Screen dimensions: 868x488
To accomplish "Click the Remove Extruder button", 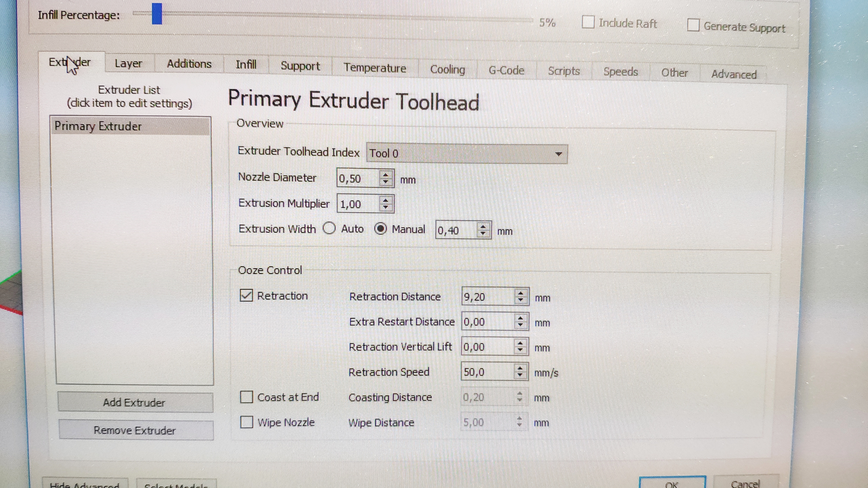I will coord(135,430).
